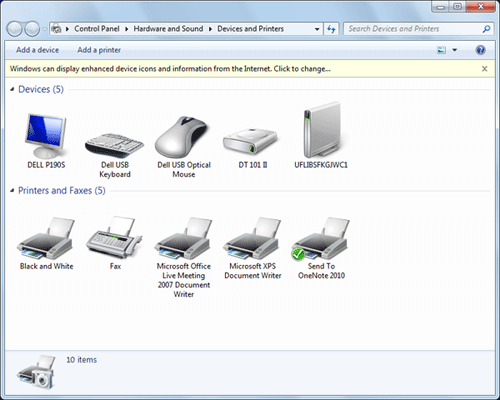Viewport: 500px width, 400px height.
Task: Click the Devices (5) group heading
Action: click(x=41, y=89)
